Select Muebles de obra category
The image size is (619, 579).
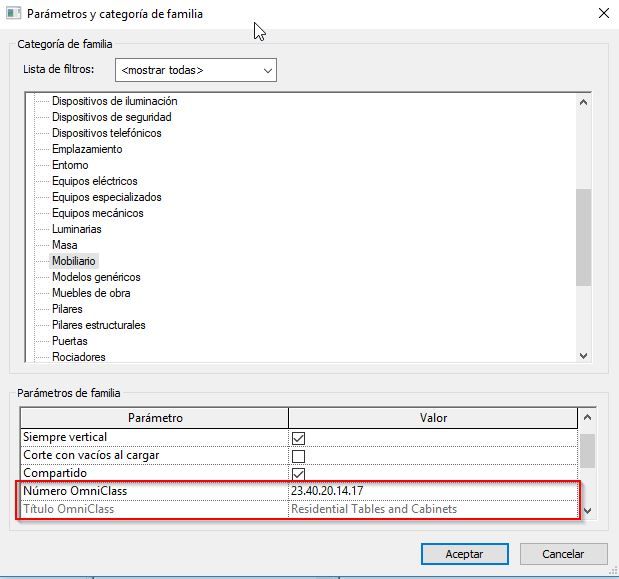tap(91, 293)
